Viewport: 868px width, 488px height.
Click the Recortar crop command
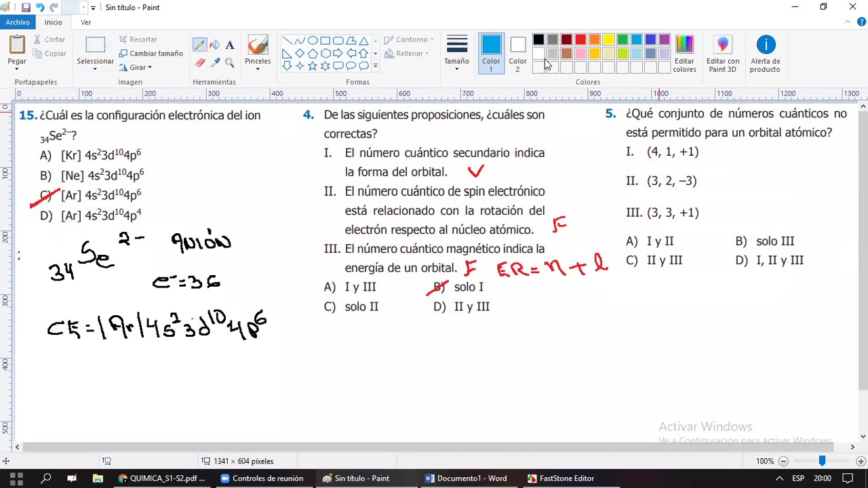(138, 39)
